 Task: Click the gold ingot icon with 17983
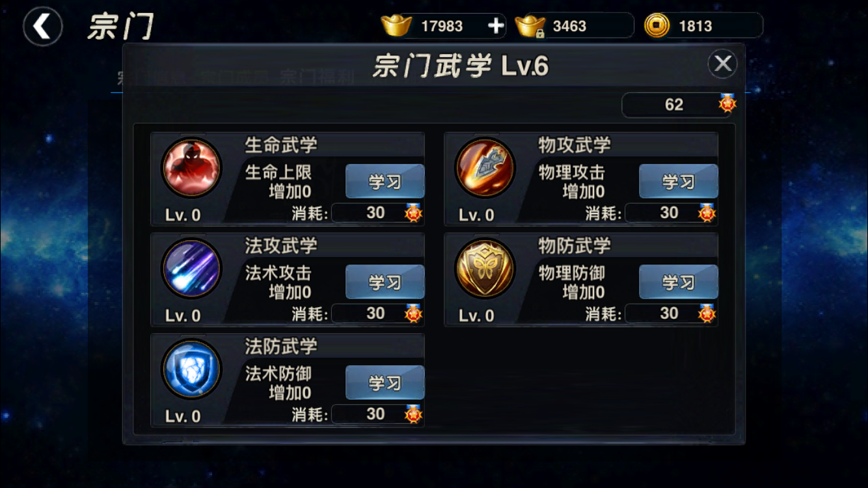(x=396, y=26)
